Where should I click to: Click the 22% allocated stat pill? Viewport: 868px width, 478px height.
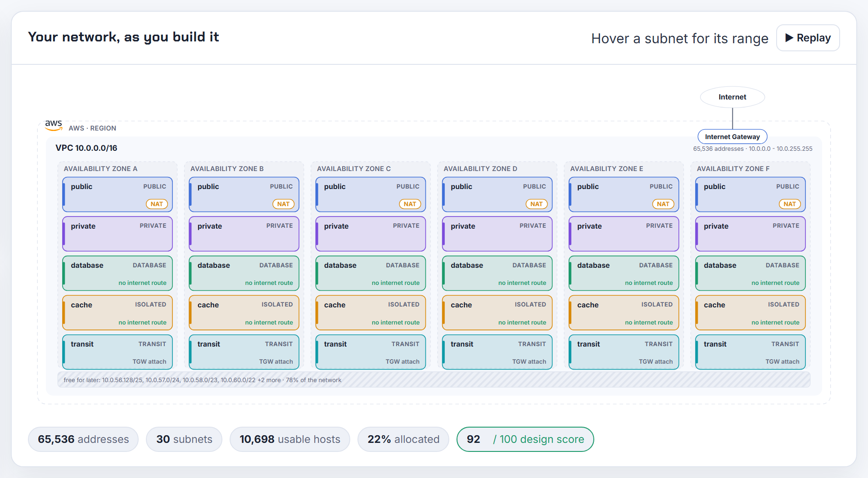[x=403, y=439]
